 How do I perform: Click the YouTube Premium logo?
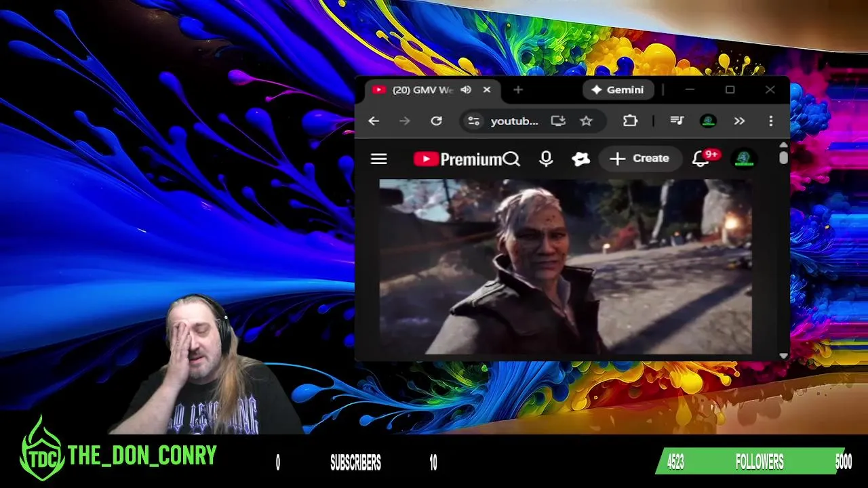tap(458, 159)
